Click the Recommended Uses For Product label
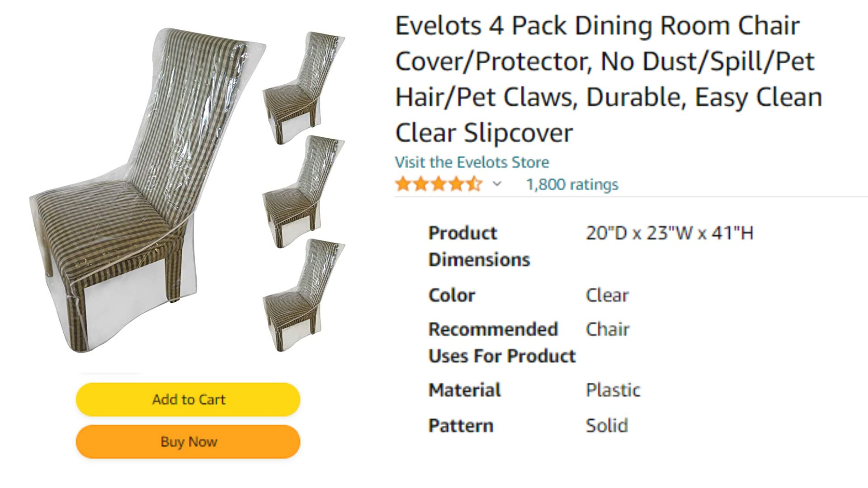The image size is (868, 488). coord(502,343)
